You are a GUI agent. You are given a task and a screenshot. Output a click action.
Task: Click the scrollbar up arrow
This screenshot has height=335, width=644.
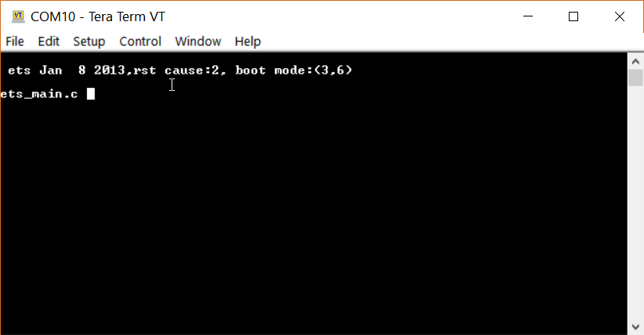pos(635,62)
